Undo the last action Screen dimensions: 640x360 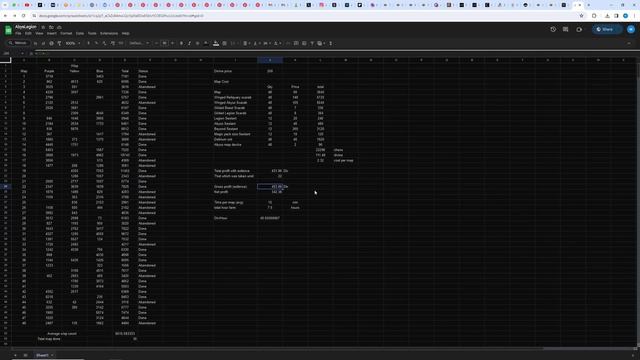36,43
